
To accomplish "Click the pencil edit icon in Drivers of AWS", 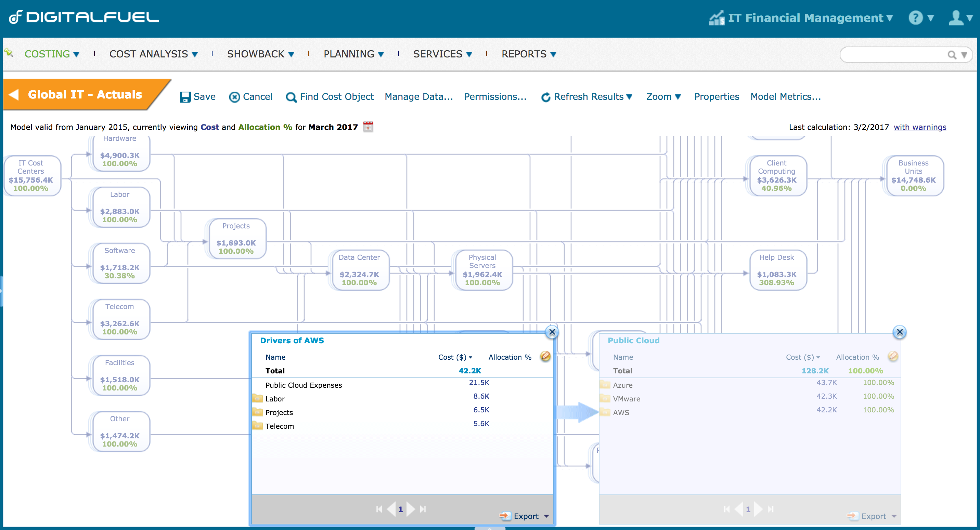I will 545,356.
